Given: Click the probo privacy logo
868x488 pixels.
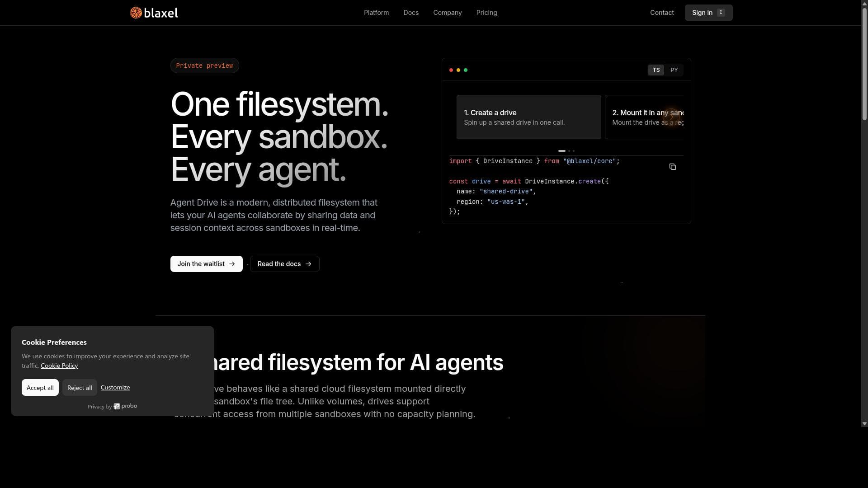Looking at the screenshot, I should pos(125,406).
